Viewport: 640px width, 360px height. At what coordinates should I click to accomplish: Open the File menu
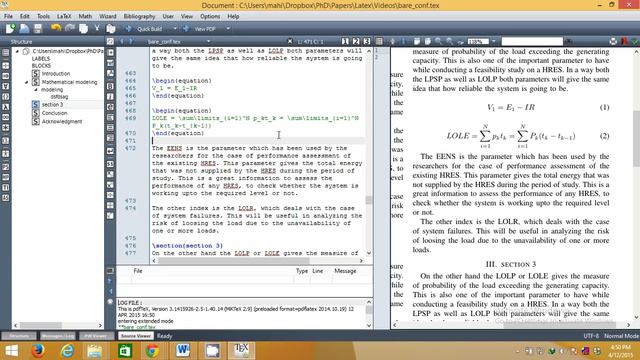8,16
